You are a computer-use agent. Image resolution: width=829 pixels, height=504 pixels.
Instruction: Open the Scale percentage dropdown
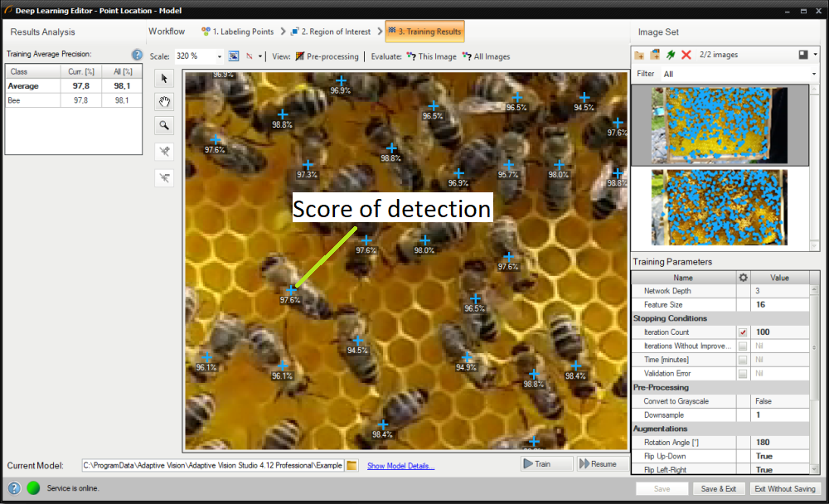coord(220,57)
